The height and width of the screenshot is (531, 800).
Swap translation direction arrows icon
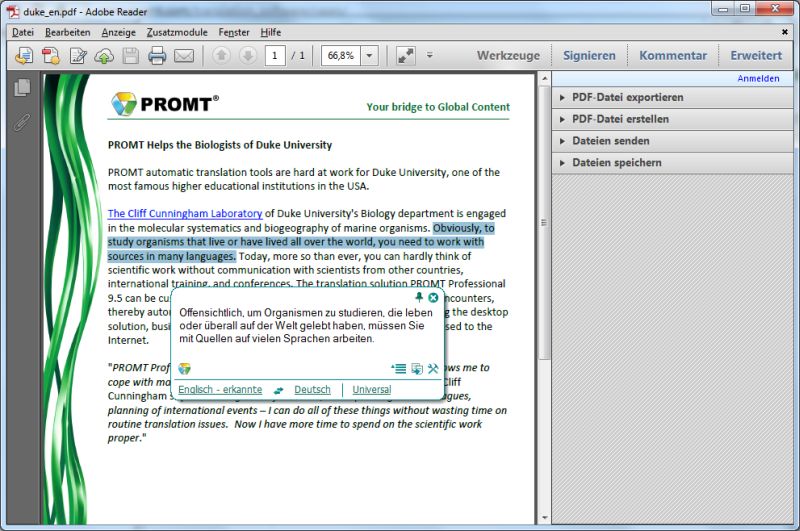278,390
